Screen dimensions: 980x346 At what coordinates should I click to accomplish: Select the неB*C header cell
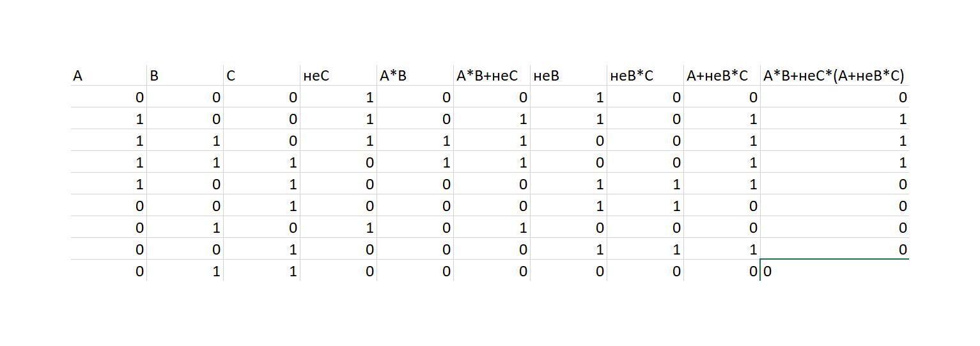pyautogui.click(x=645, y=75)
